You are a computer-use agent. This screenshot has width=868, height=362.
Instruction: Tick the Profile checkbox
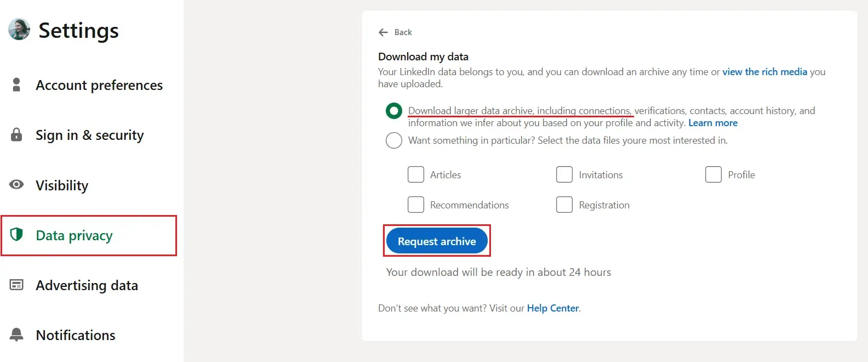click(x=713, y=174)
